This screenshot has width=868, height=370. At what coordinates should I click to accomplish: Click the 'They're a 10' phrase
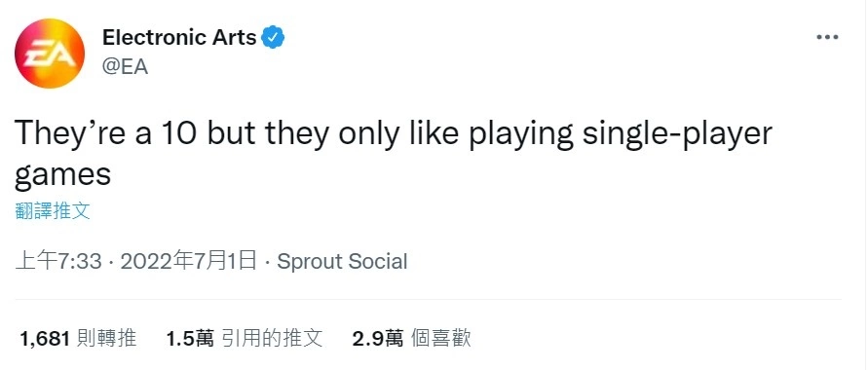click(105, 135)
